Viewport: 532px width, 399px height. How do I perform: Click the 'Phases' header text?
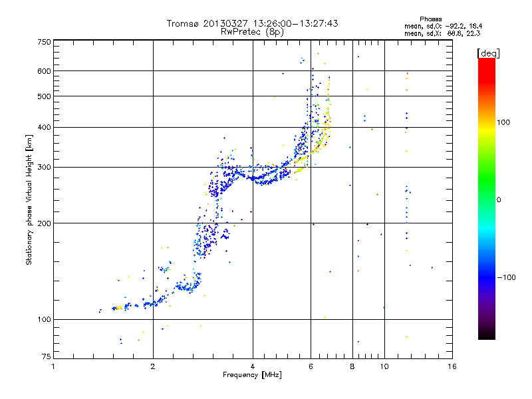[x=430, y=19]
